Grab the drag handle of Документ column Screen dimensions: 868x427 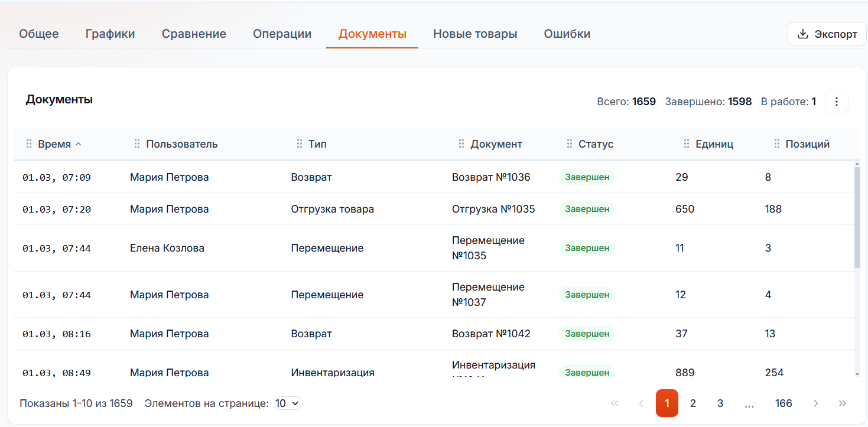pos(462,144)
